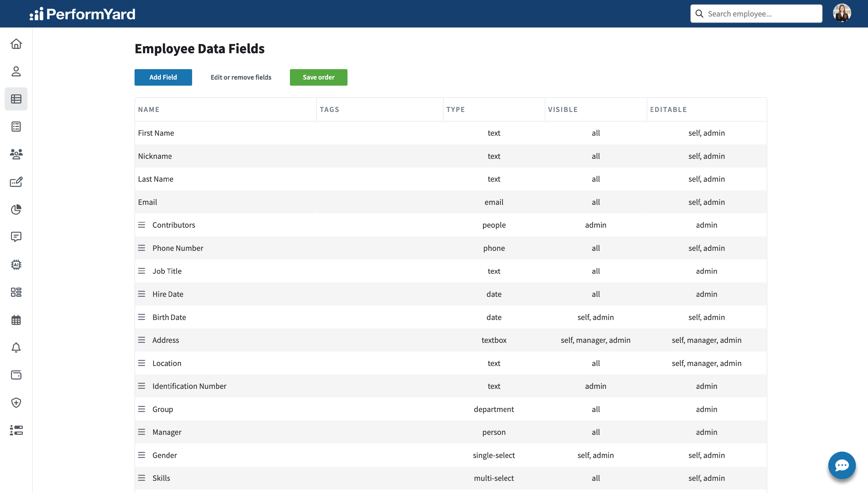This screenshot has width=868, height=493.
Task: Select the Email field name
Action: click(147, 202)
